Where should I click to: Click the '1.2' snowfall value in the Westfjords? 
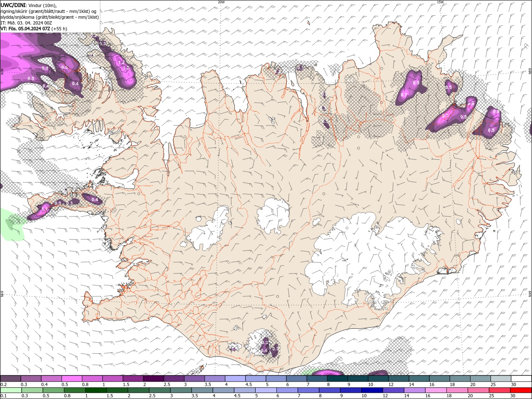click(x=121, y=63)
